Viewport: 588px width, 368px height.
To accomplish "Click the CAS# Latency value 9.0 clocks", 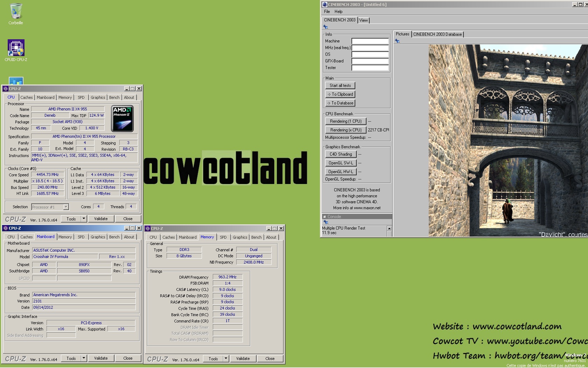I will (227, 289).
